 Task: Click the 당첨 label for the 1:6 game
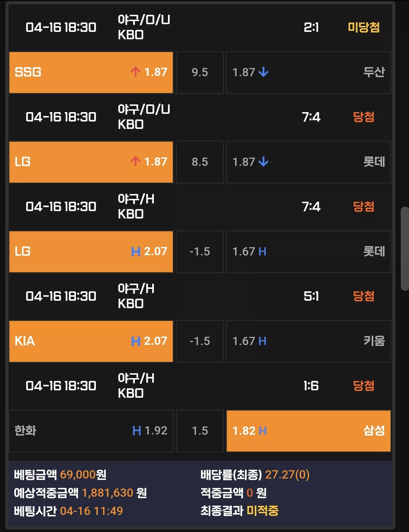pyautogui.click(x=364, y=386)
